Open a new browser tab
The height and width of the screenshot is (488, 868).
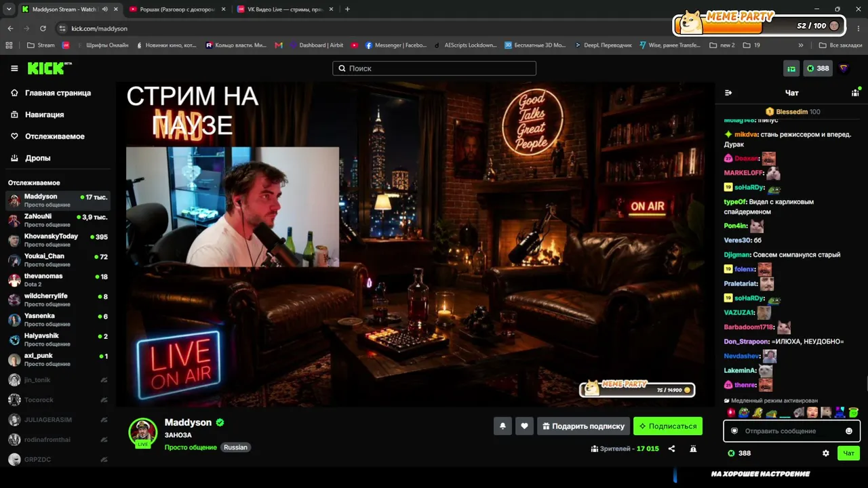coord(347,9)
